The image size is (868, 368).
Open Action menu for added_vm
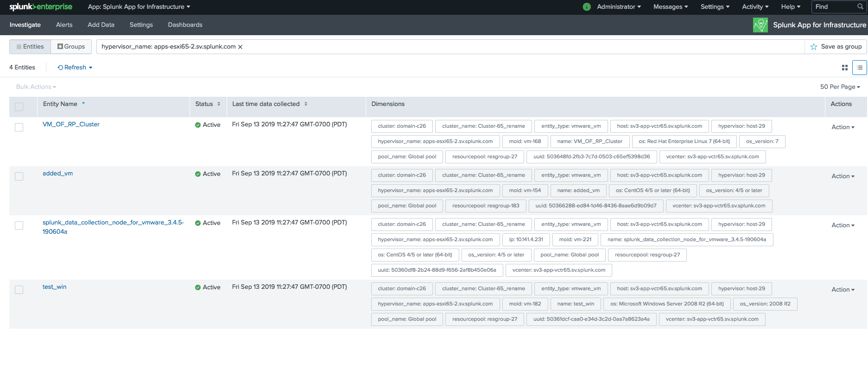[843, 176]
